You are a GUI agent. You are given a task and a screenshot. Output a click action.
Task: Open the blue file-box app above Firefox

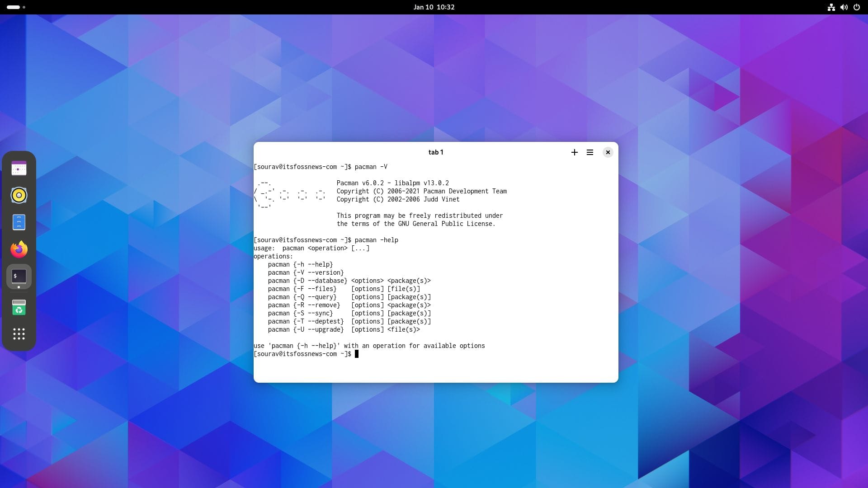click(19, 222)
